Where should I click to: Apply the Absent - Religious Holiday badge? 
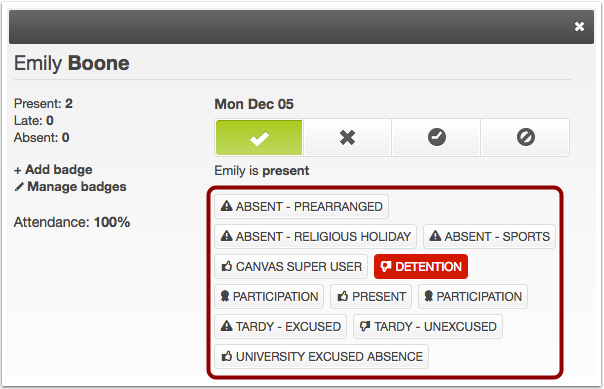pos(315,236)
